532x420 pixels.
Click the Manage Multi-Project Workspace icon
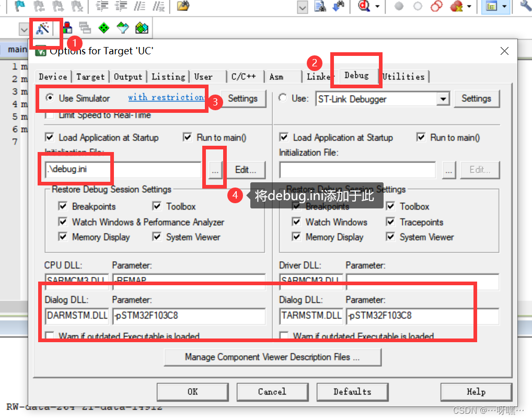[85, 28]
